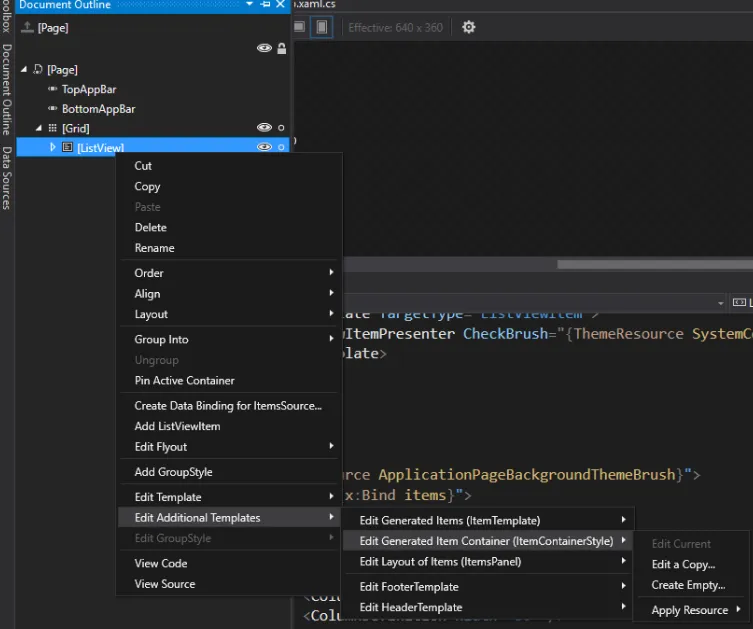Open Document Outline window options dropdown

[249, 5]
